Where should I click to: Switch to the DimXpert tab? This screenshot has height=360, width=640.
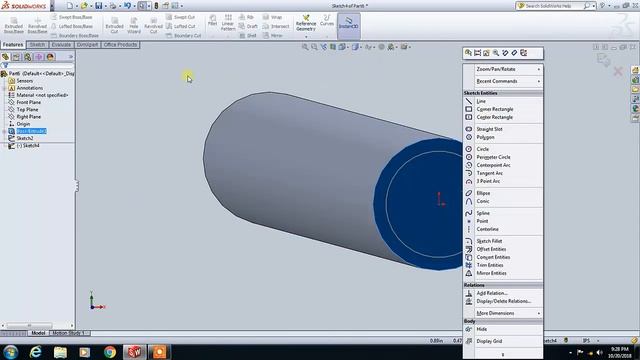tap(87, 45)
